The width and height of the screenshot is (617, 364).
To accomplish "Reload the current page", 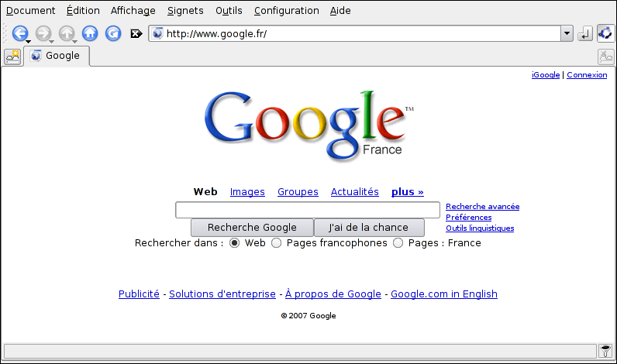I will [113, 33].
